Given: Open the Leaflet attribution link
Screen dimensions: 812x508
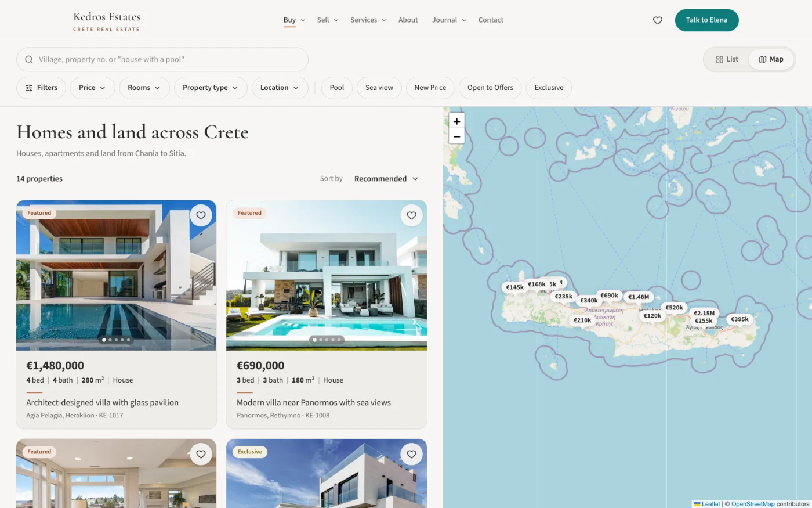Looking at the screenshot, I should point(707,504).
